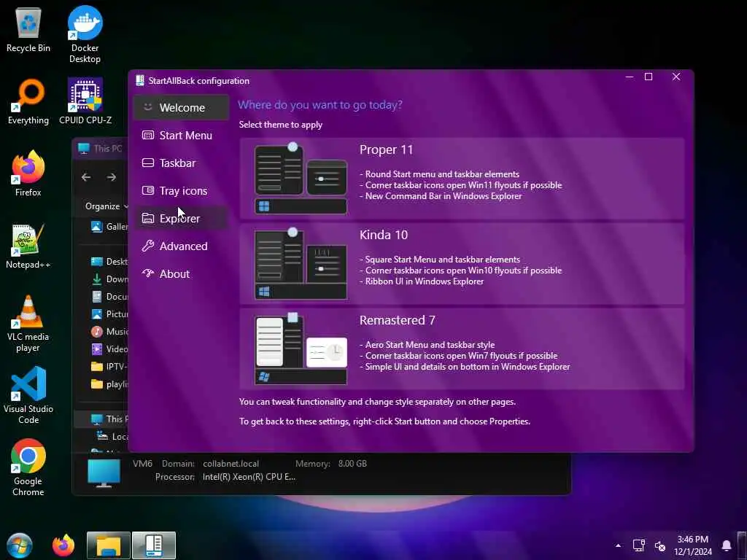Select Gallery in Explorer navigation pane
Image resolution: width=747 pixels, height=560 pixels.
109,227
